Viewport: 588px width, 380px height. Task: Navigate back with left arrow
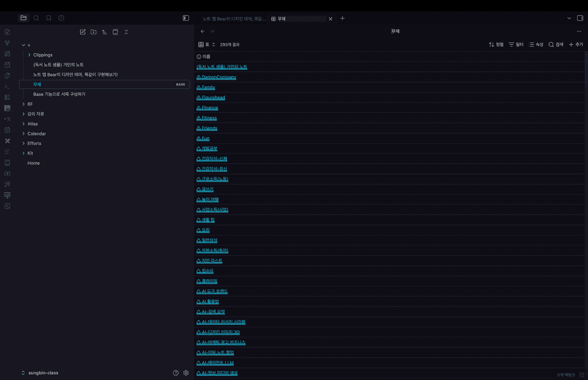click(x=203, y=32)
